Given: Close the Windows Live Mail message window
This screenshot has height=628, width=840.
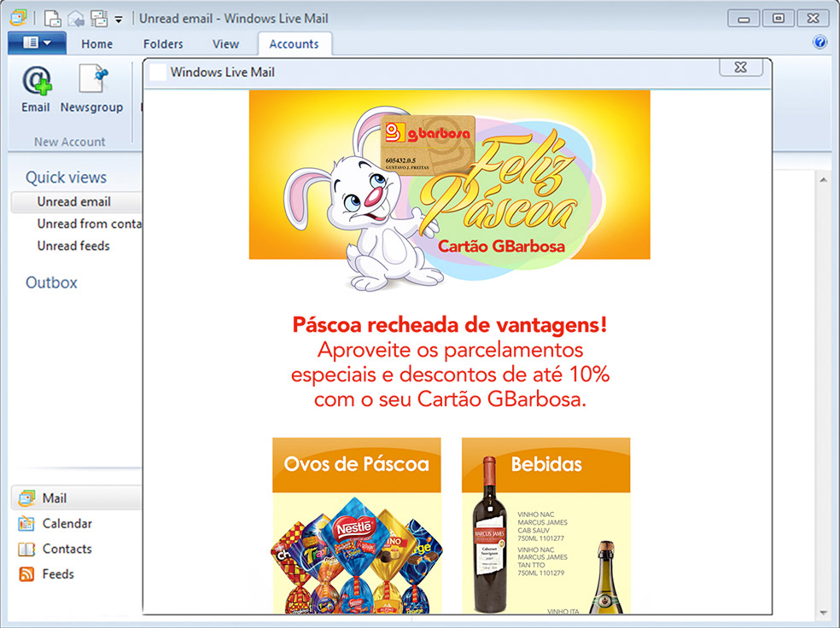Looking at the screenshot, I should pyautogui.click(x=741, y=67).
